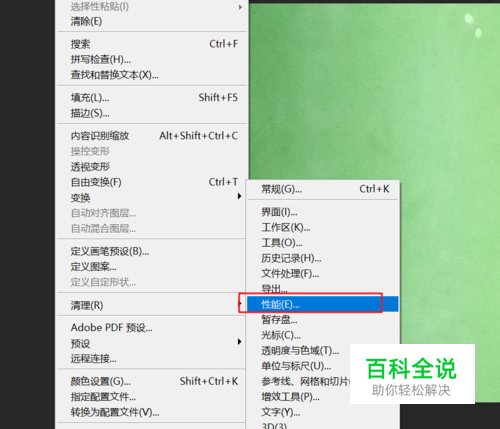The width and height of the screenshot is (500, 429).
Task: Open 工具(O)... preferences
Action: pos(323,243)
